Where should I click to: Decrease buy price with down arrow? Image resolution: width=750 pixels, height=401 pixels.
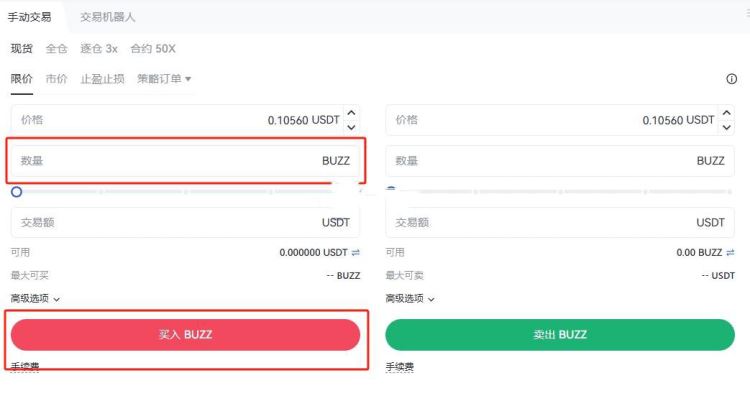pyautogui.click(x=351, y=127)
